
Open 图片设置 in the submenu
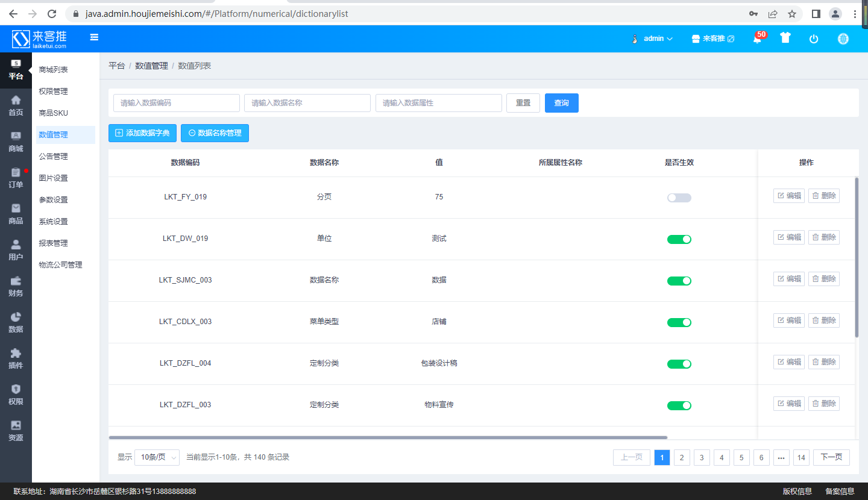click(x=53, y=178)
